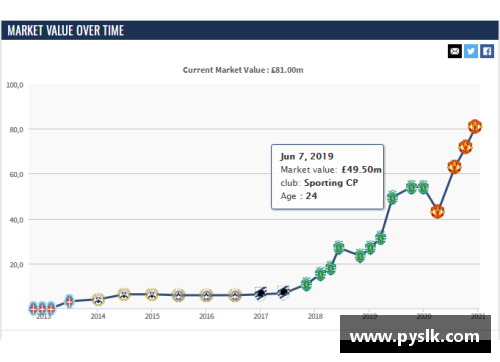Click the 60,0 y-axis label
Image resolution: width=500 pixels, height=362 pixels.
pyautogui.click(x=16, y=175)
